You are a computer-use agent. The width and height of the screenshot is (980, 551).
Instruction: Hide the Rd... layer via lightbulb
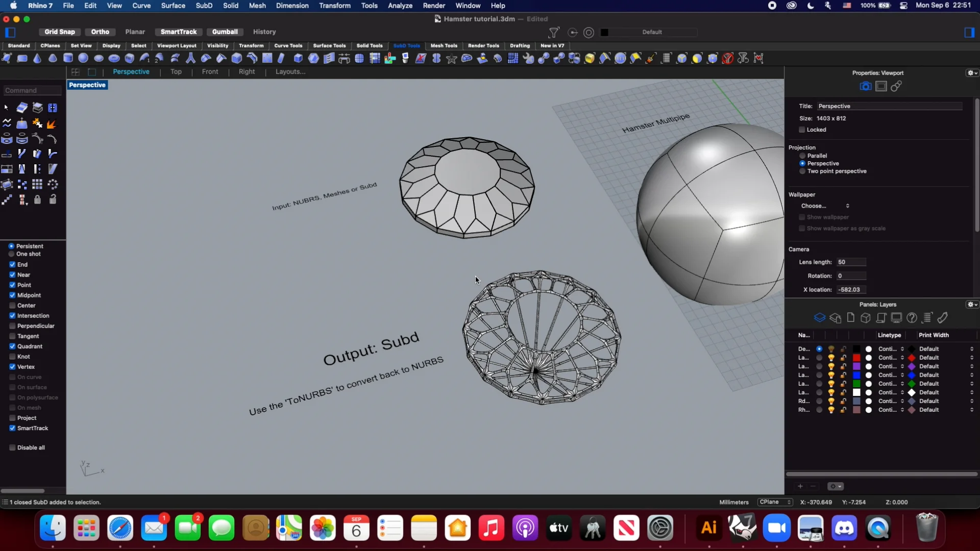pyautogui.click(x=831, y=401)
